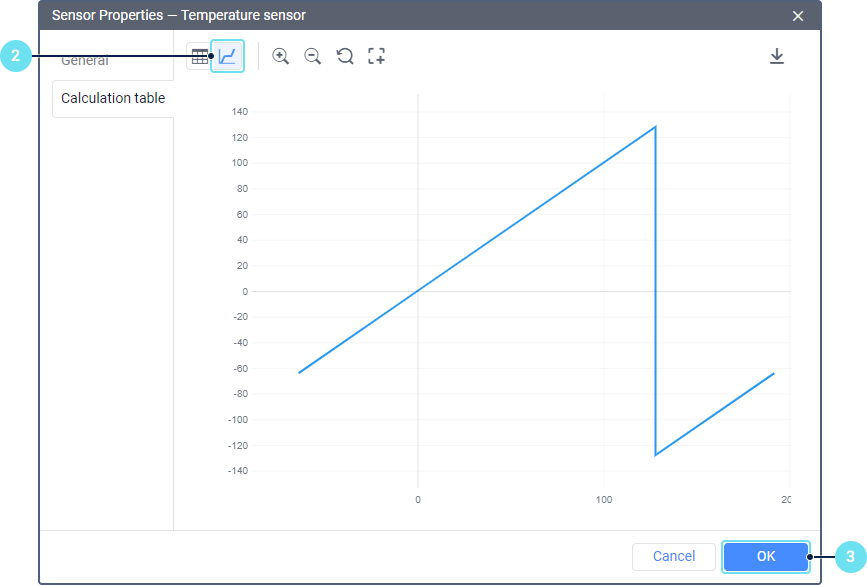Reset the chart zoom
Image resolution: width=867 pixels, height=585 pixels.
345,57
